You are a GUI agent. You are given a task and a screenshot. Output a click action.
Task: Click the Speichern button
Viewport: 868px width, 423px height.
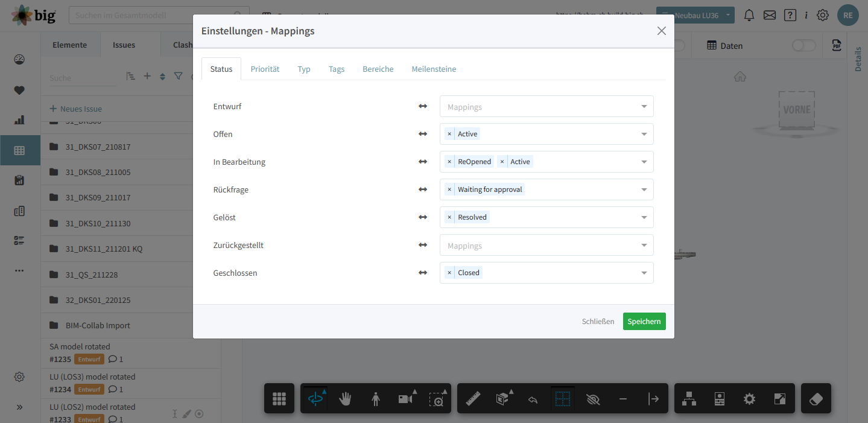[x=644, y=321]
